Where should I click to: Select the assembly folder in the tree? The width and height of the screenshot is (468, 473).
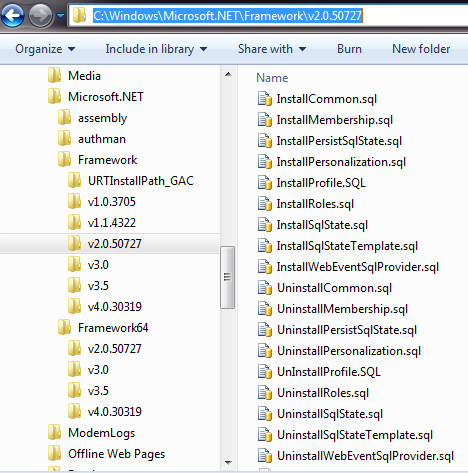point(93,118)
